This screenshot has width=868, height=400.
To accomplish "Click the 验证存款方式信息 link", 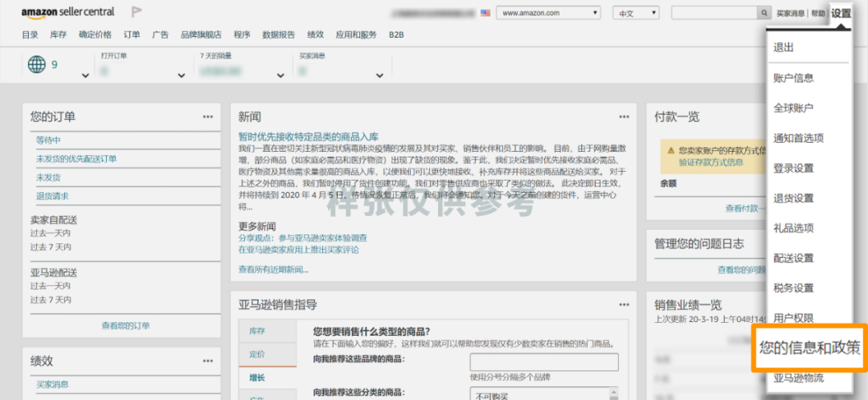I will click(711, 162).
